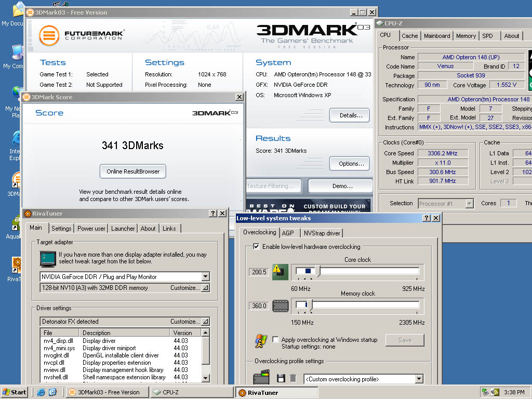Click the save overclocking profile floppy icon

coord(281,378)
